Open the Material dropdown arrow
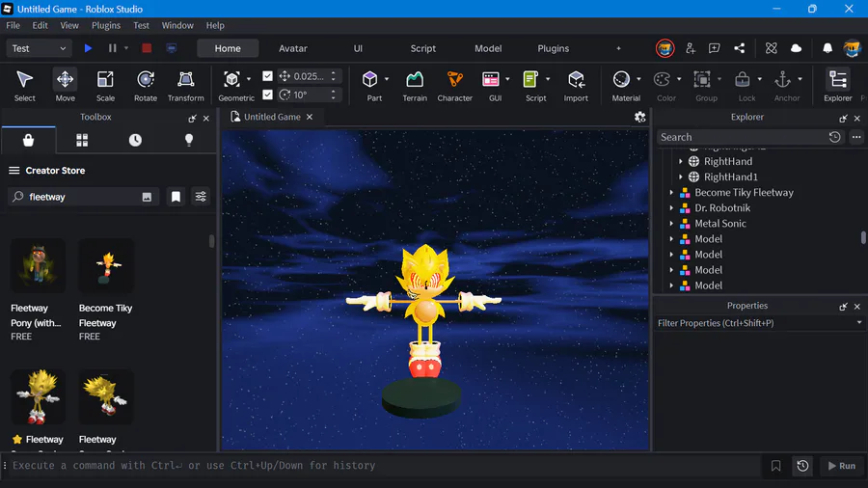 [x=638, y=79]
